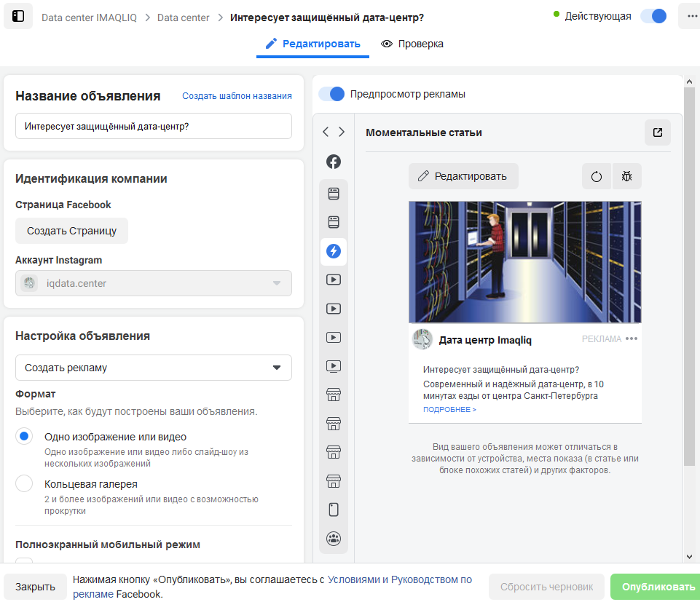The width and height of the screenshot is (700, 602).
Task: Select the Кольцевая галерея format option
Action: coord(24,483)
